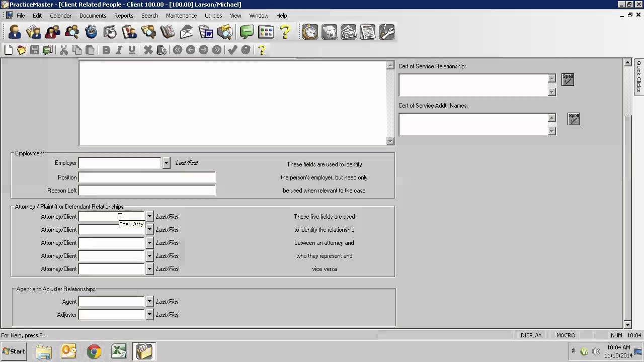This screenshot has height=362, width=644.
Task: Open the Maintenance menu
Action: point(181,16)
